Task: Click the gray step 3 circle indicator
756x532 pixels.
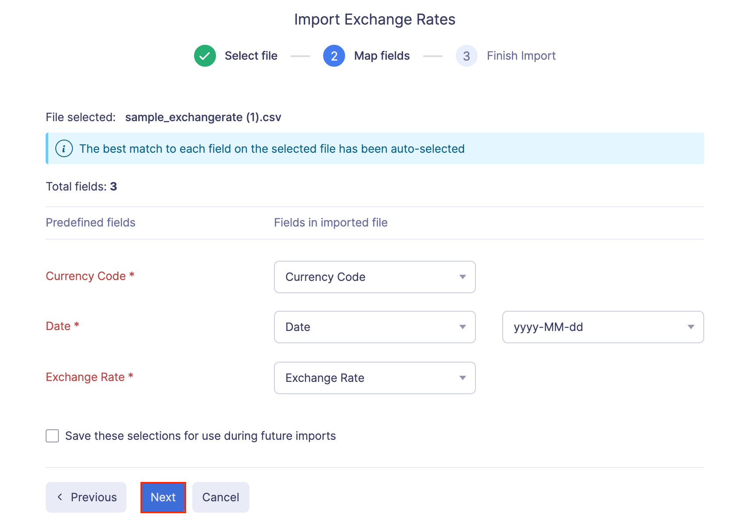Action: point(466,56)
